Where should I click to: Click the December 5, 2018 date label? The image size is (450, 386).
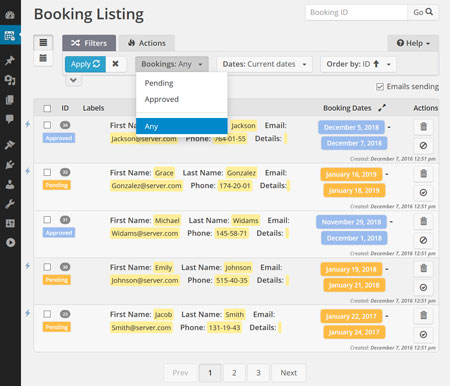click(351, 127)
